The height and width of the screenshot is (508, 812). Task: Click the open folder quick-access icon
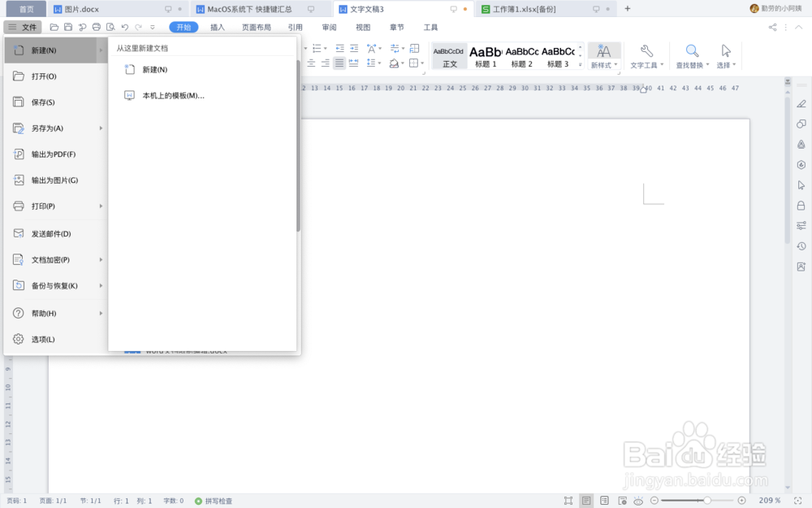tap(54, 27)
